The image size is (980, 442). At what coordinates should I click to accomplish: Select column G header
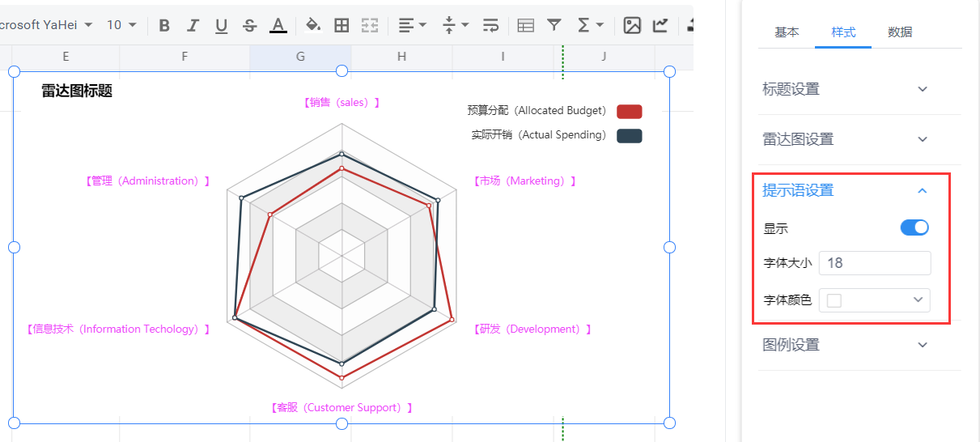(x=300, y=57)
